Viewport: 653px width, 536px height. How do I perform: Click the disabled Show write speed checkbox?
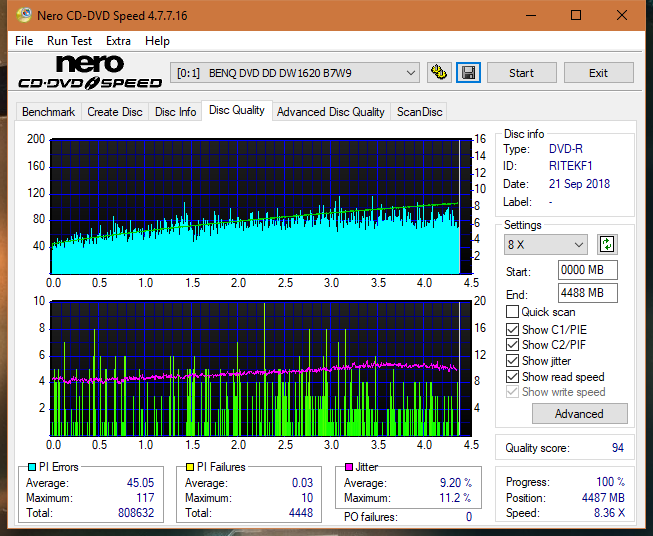click(x=512, y=392)
